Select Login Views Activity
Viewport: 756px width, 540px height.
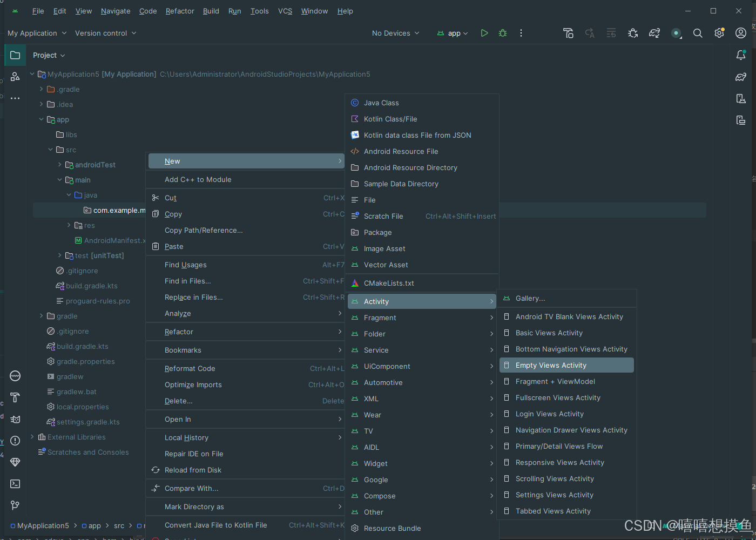(566, 414)
